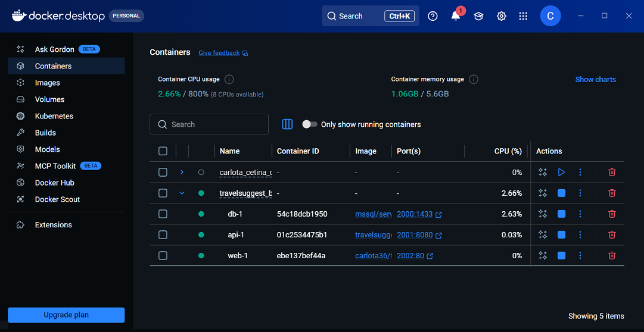Open more actions menu for travelsuggest_b row
Viewport: 644px width, 332px height.
point(580,193)
